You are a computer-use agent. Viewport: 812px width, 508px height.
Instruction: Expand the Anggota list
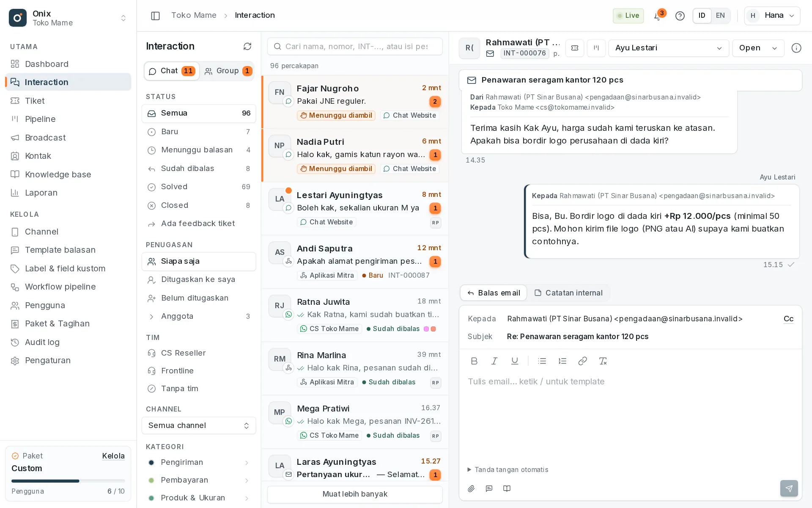(199, 316)
